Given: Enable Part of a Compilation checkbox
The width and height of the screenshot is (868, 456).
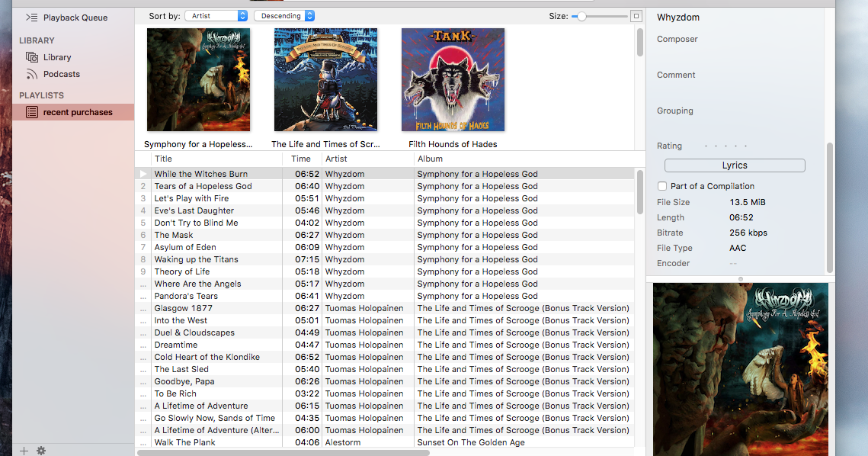Looking at the screenshot, I should click(662, 186).
